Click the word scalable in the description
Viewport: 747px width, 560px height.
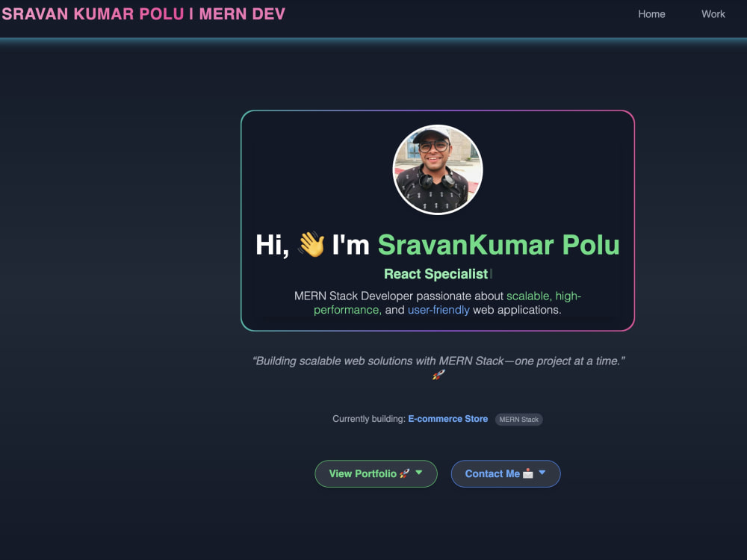[529, 296]
